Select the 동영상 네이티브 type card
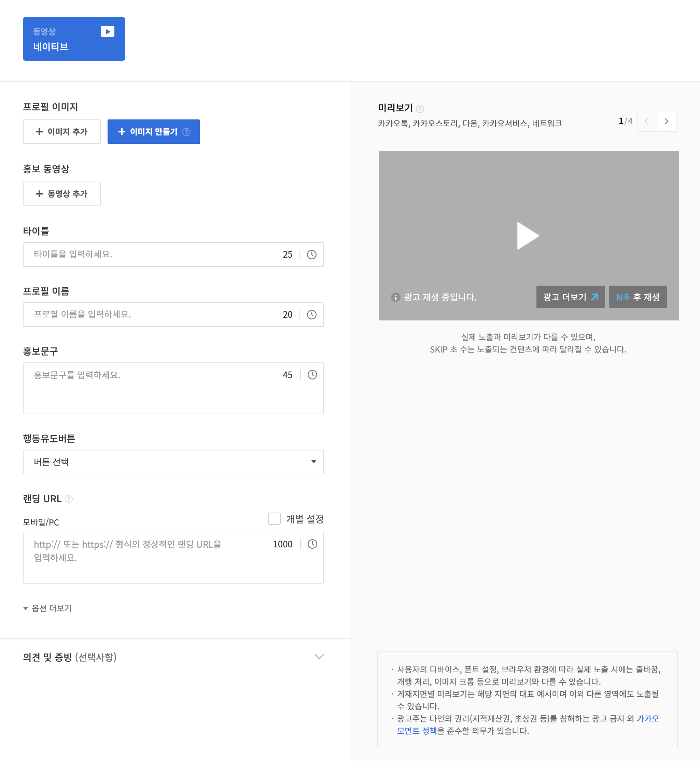The width and height of the screenshot is (700, 761). tap(74, 39)
